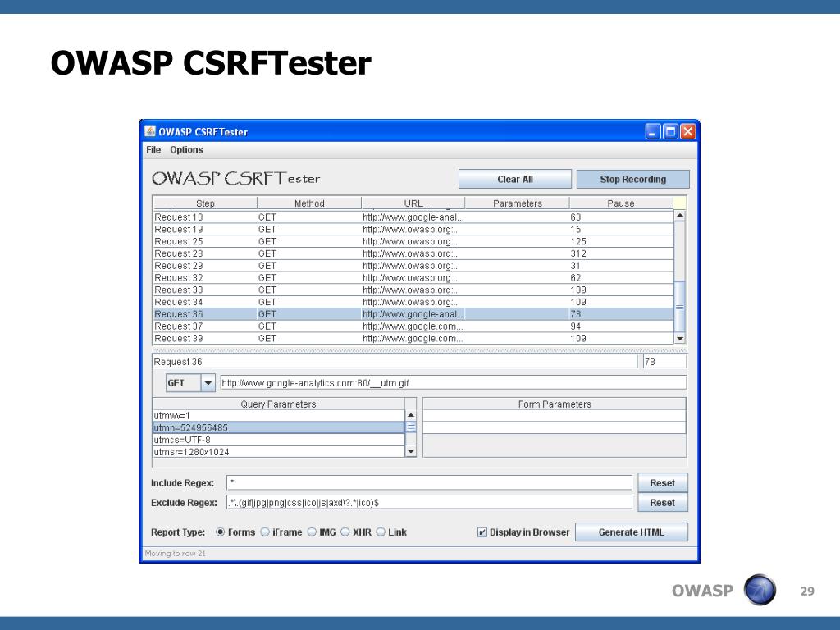Image resolution: width=840 pixels, height=630 pixels.
Task: Select the Request 18 row
Action: (413, 217)
